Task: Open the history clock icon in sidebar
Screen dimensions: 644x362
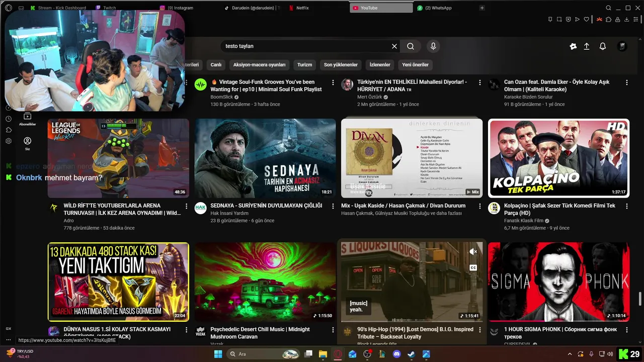Action: (x=9, y=119)
